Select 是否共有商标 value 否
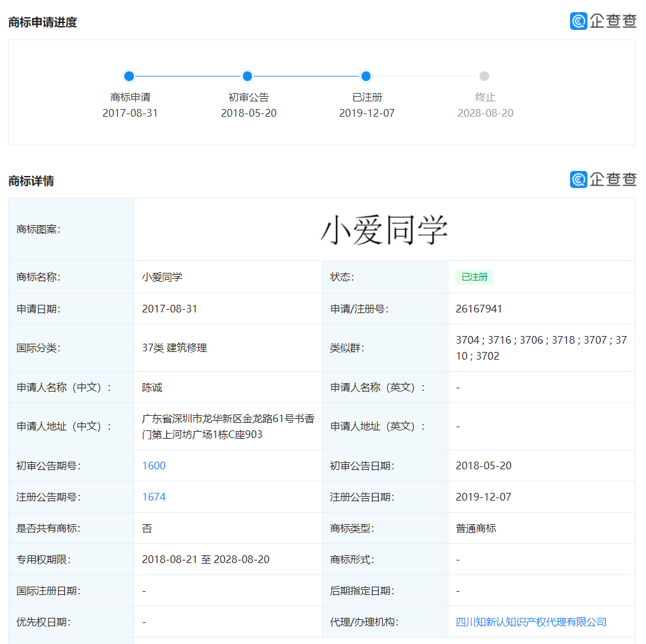646x644 pixels. (147, 528)
